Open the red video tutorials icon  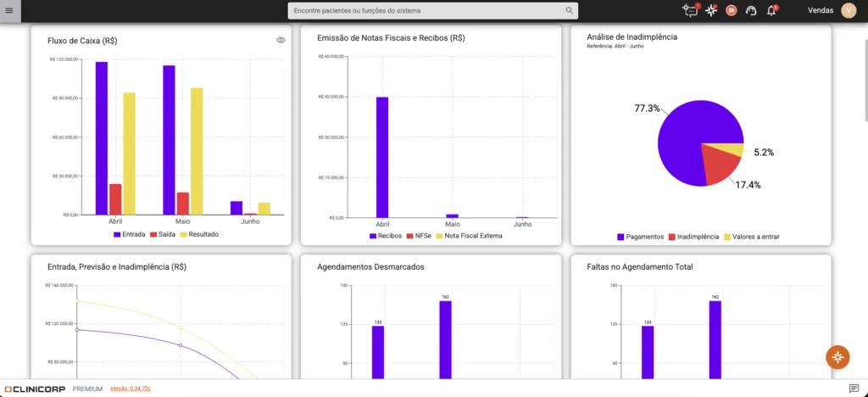pos(732,10)
